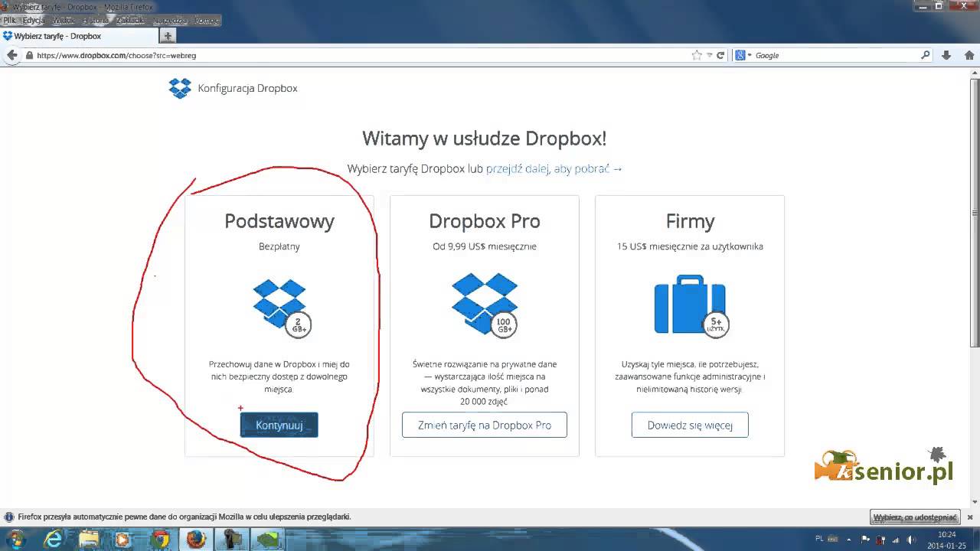This screenshot has width=980, height=551.
Task: Open Windows Explorer folder on taskbar
Action: click(x=89, y=539)
